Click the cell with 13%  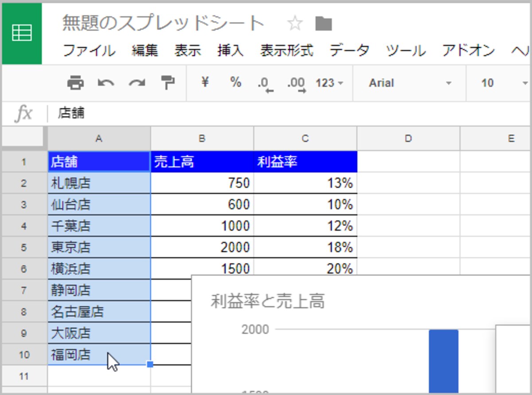305,183
